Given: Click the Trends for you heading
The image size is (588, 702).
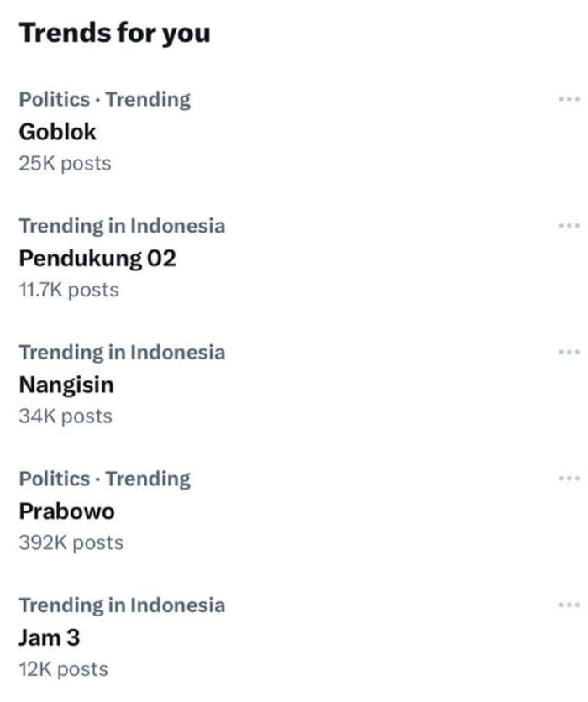Looking at the screenshot, I should pyautogui.click(x=115, y=34).
